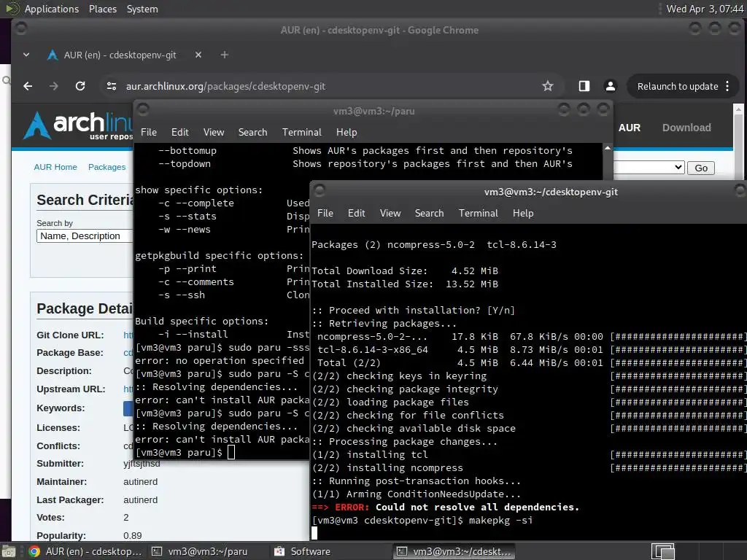Open dropdown next to Go button
This screenshot has width=747, height=560.
point(649,167)
